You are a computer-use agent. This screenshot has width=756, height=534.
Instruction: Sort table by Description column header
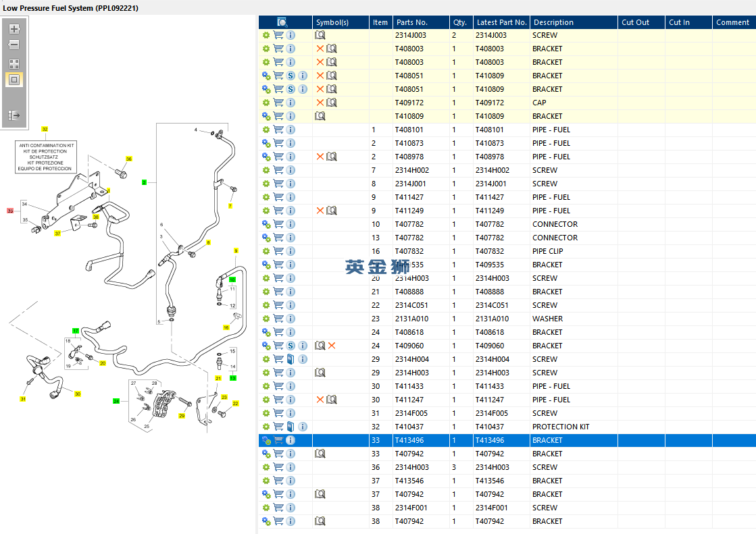point(553,22)
